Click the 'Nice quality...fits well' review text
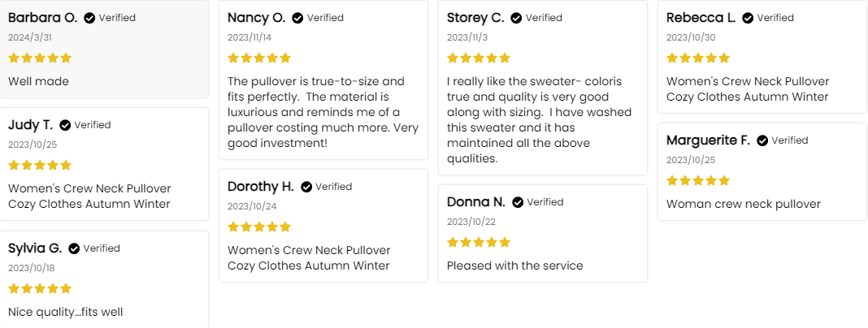This screenshot has width=868, height=328. click(65, 312)
